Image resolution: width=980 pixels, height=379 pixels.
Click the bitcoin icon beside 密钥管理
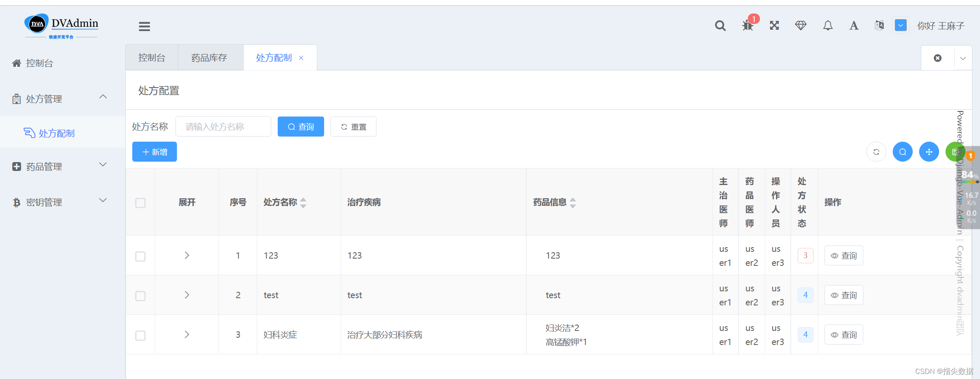(x=17, y=202)
